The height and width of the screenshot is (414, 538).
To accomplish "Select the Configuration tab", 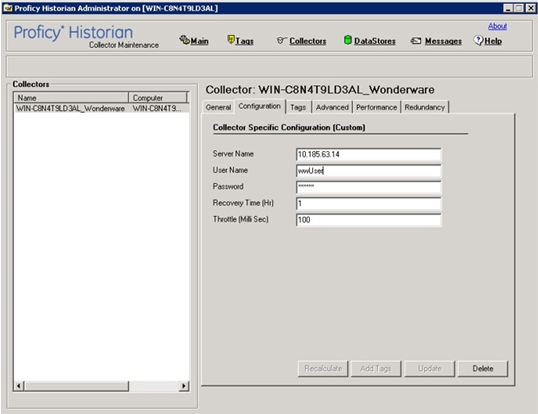I will pyautogui.click(x=260, y=106).
